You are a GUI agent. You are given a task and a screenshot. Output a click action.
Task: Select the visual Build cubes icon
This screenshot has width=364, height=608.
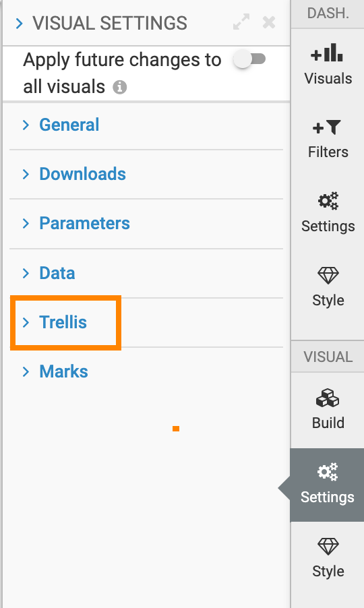tap(328, 398)
